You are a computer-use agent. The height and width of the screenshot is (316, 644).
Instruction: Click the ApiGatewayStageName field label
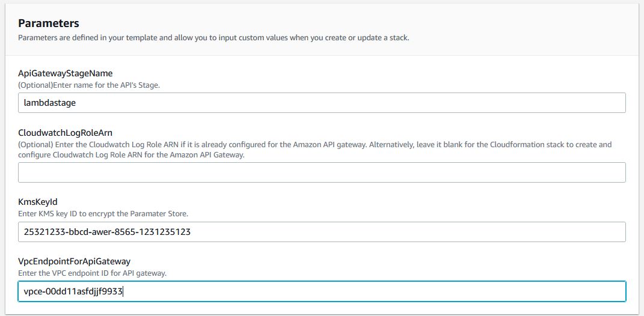66,73
